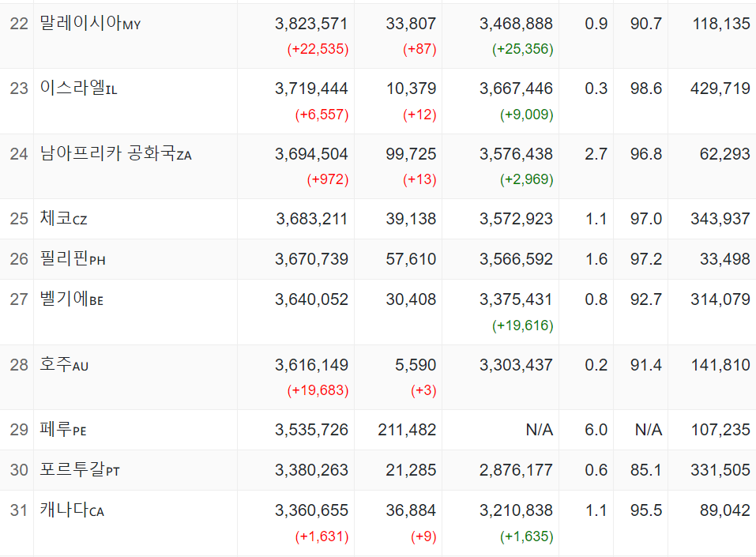Click the value 3,360,655
Screen dimensions: 756x557
tap(311, 511)
